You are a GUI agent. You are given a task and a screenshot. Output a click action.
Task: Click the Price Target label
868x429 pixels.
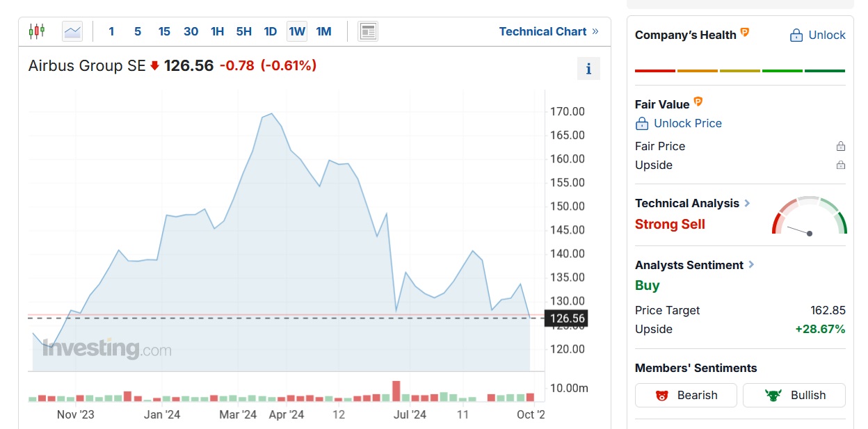tap(668, 310)
